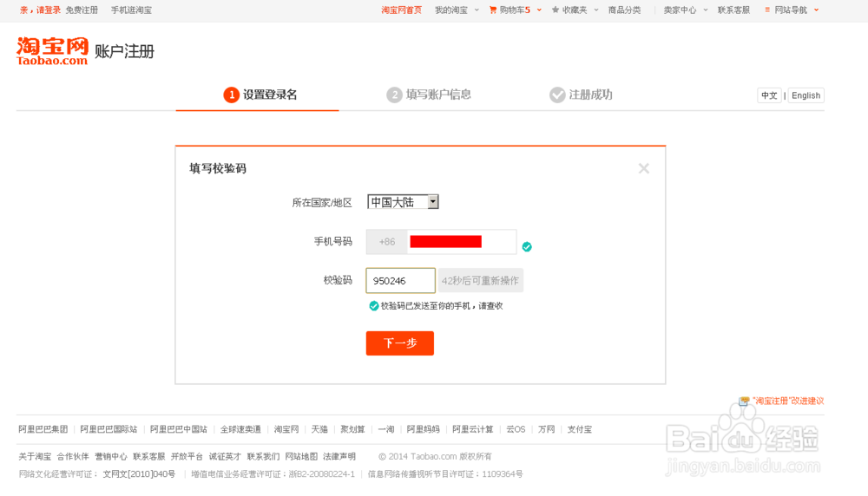The width and height of the screenshot is (868, 496).
Task: Click footer link 合作伙伴
Action: click(x=73, y=456)
